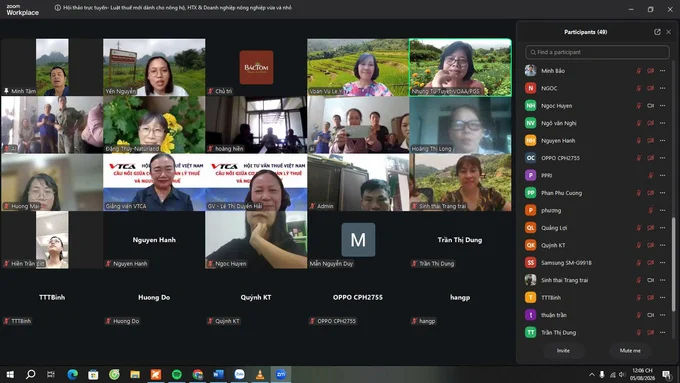Open Microsoft Edge from the taskbar
680x383 pixels.
72,374
